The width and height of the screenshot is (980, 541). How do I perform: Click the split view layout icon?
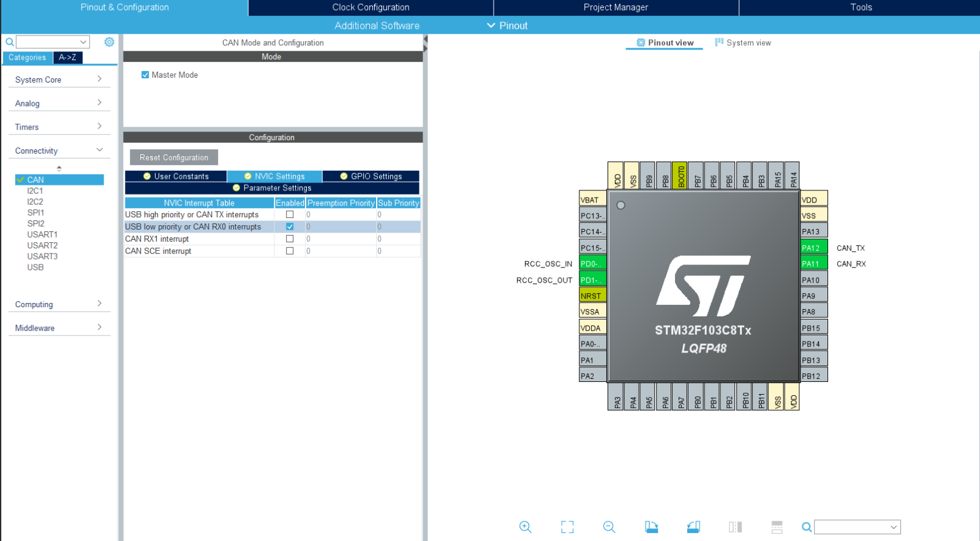[777, 527]
